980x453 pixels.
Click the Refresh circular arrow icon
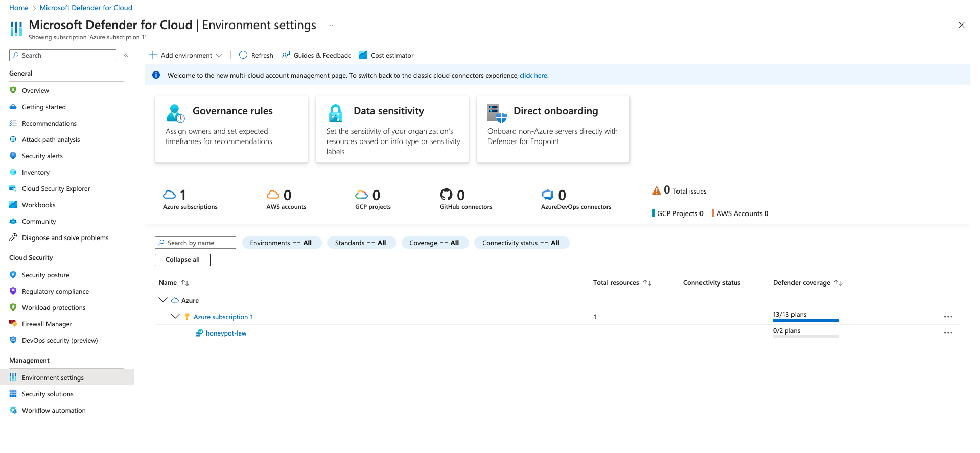pos(243,55)
